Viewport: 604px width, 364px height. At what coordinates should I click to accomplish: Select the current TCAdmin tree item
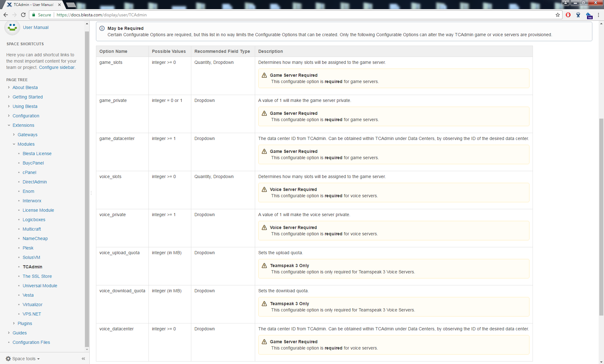pos(32,267)
